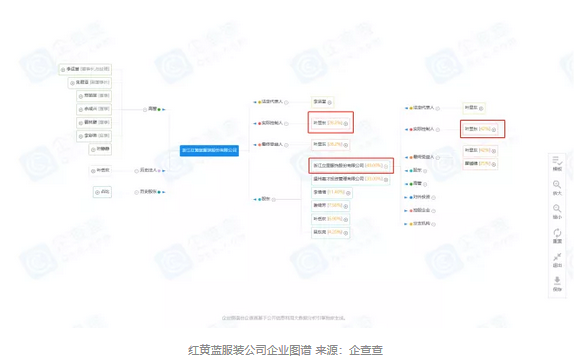
Task: Select the person node linked to 历史法人
Action: 100,171
